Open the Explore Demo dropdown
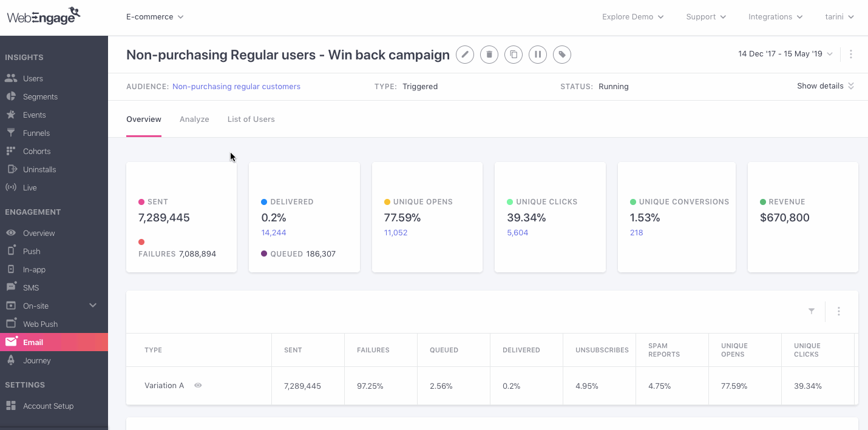 pos(633,17)
